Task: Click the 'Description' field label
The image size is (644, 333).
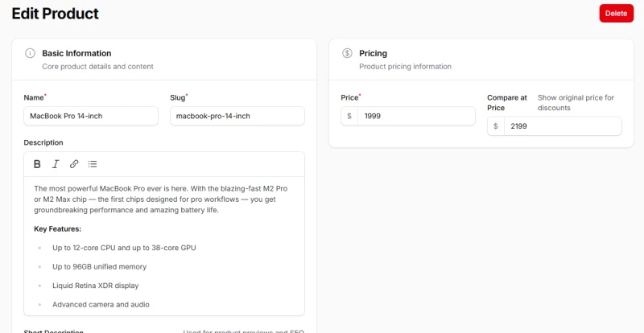Action: [x=43, y=142]
